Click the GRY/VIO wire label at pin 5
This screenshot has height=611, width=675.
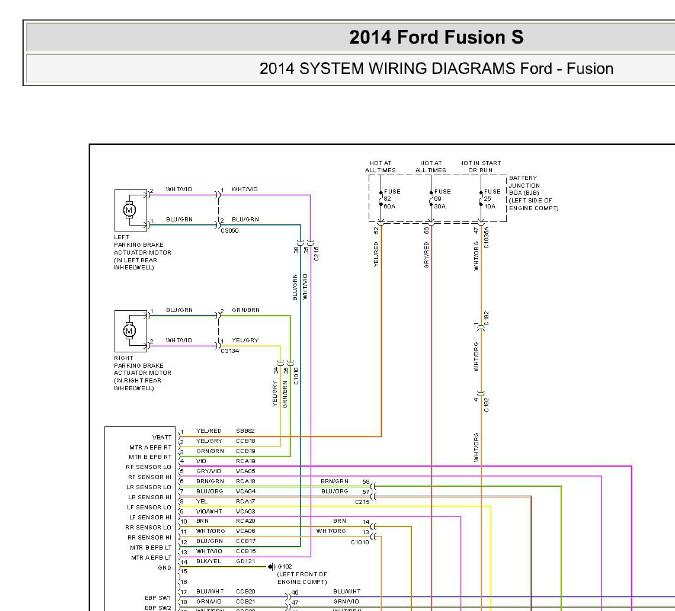(209, 471)
